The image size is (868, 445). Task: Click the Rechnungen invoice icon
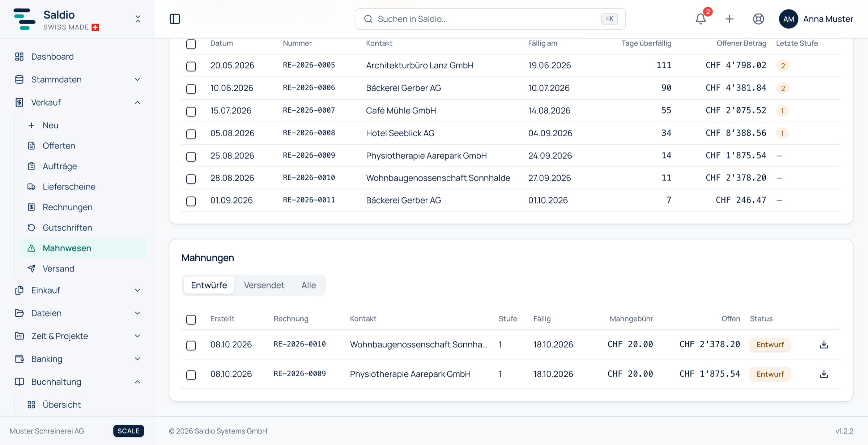(31, 207)
